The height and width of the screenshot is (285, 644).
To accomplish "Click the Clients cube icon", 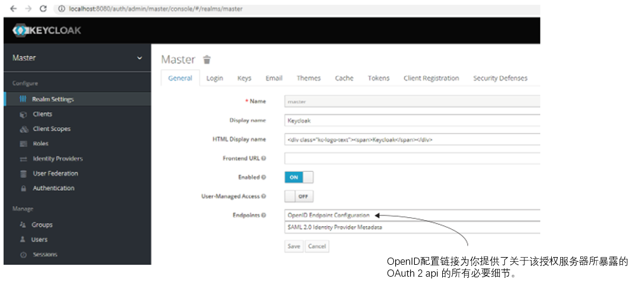I will pos(23,115).
